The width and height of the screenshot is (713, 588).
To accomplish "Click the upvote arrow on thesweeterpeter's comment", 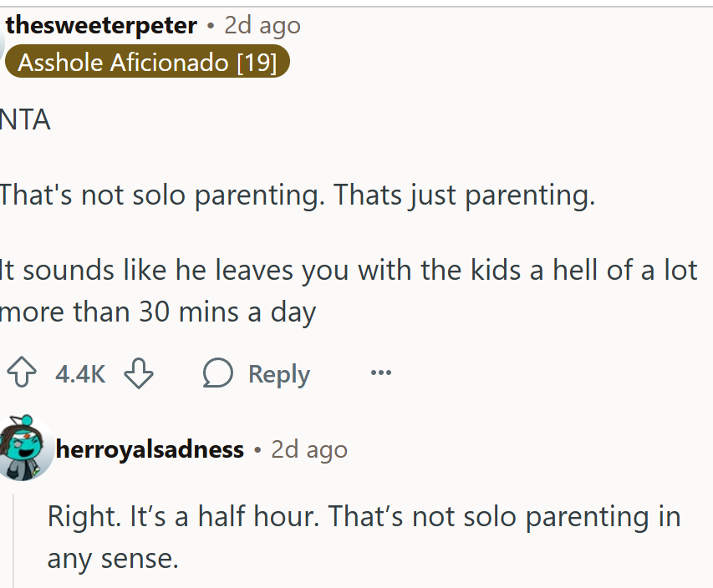I will (23, 373).
